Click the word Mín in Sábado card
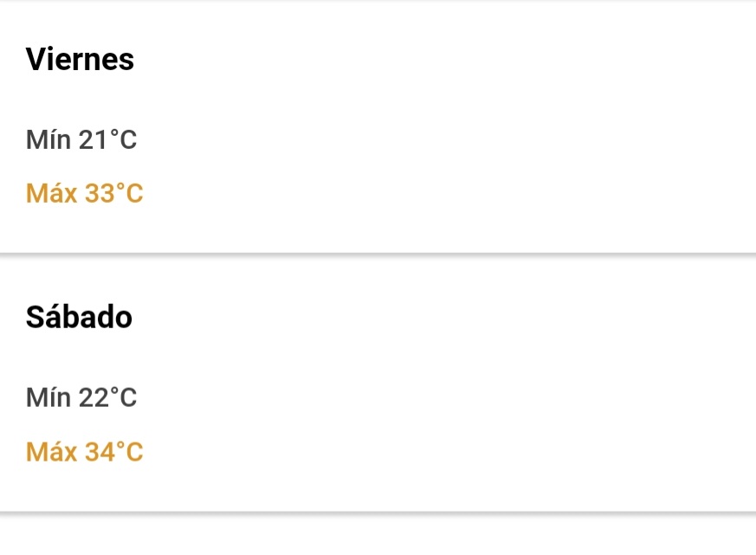 48,397
